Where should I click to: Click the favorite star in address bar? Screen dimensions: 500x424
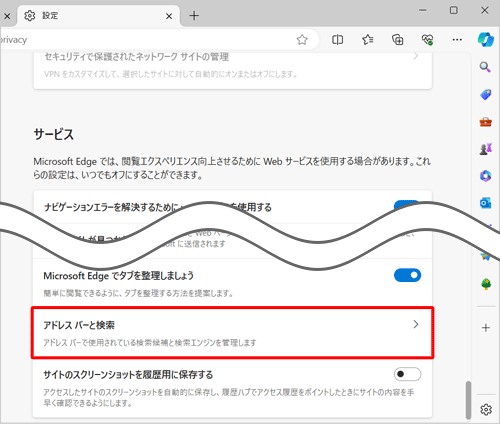point(302,40)
